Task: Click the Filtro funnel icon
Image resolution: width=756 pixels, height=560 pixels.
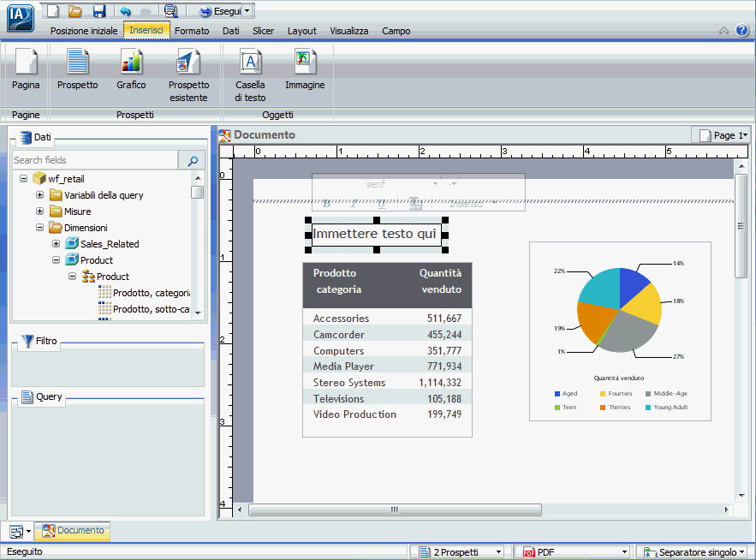Action: 28,341
